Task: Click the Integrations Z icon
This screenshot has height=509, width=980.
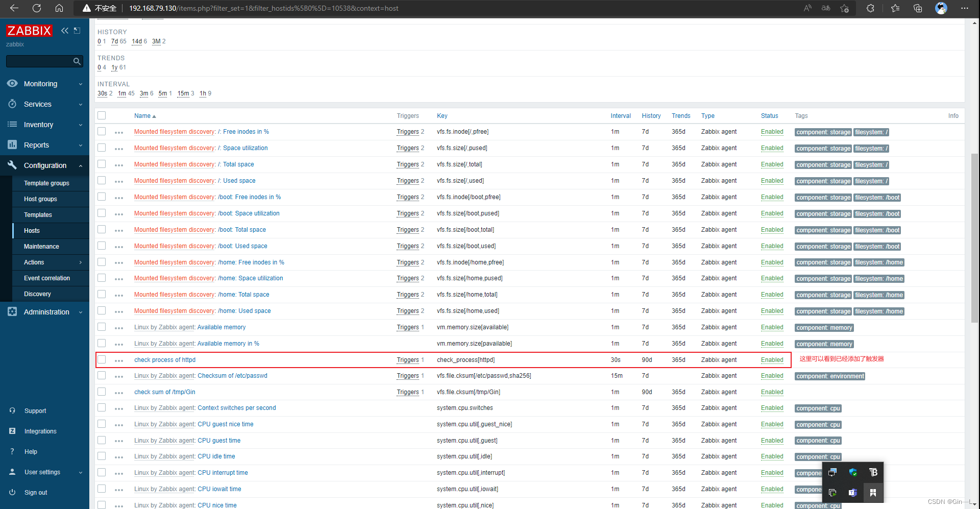Action: [12, 431]
